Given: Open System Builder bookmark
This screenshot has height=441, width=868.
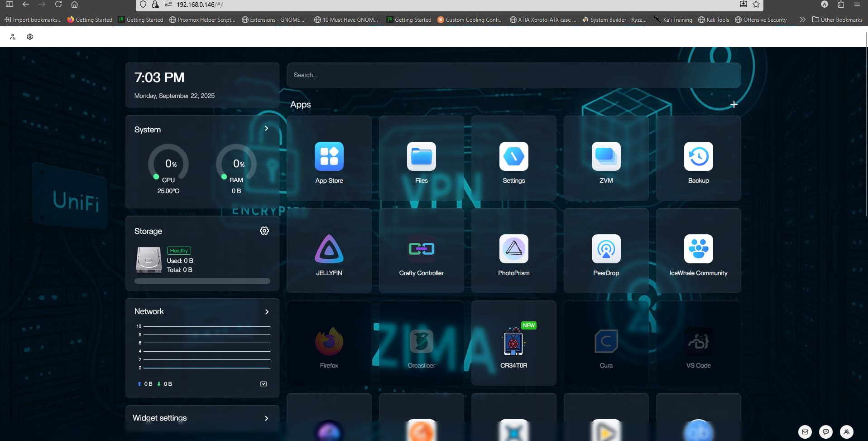Looking at the screenshot, I should click(614, 19).
